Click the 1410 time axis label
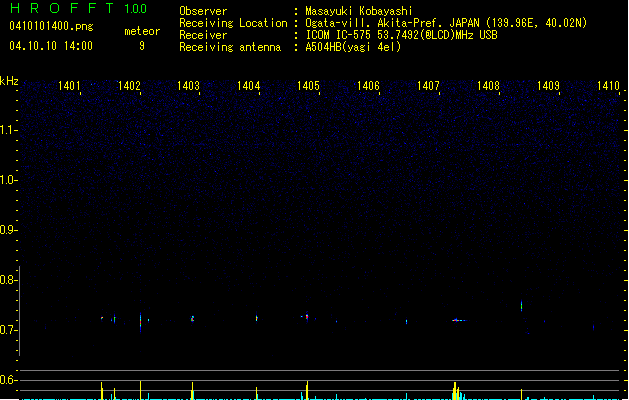 pyautogui.click(x=609, y=86)
